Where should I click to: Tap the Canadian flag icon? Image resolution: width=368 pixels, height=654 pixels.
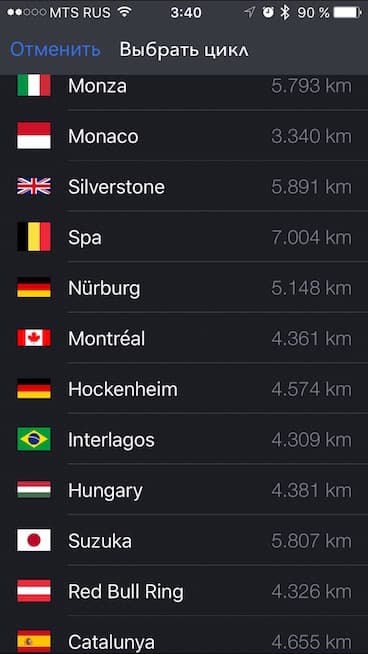(x=34, y=338)
